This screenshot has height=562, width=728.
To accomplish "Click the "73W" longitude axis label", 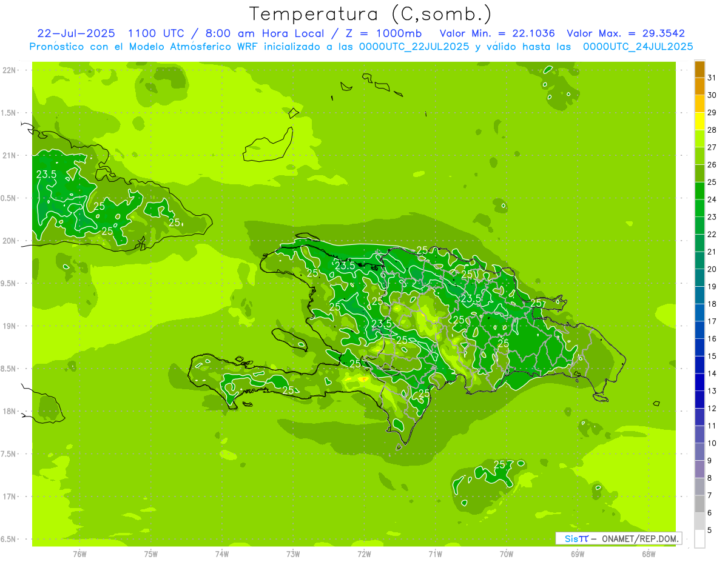I will tap(293, 554).
